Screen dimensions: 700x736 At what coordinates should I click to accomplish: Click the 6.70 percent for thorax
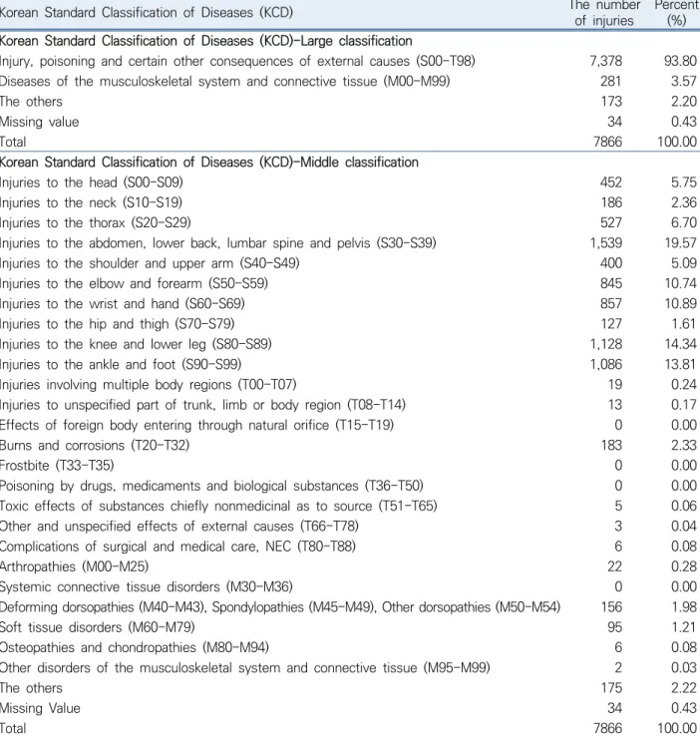(x=684, y=222)
